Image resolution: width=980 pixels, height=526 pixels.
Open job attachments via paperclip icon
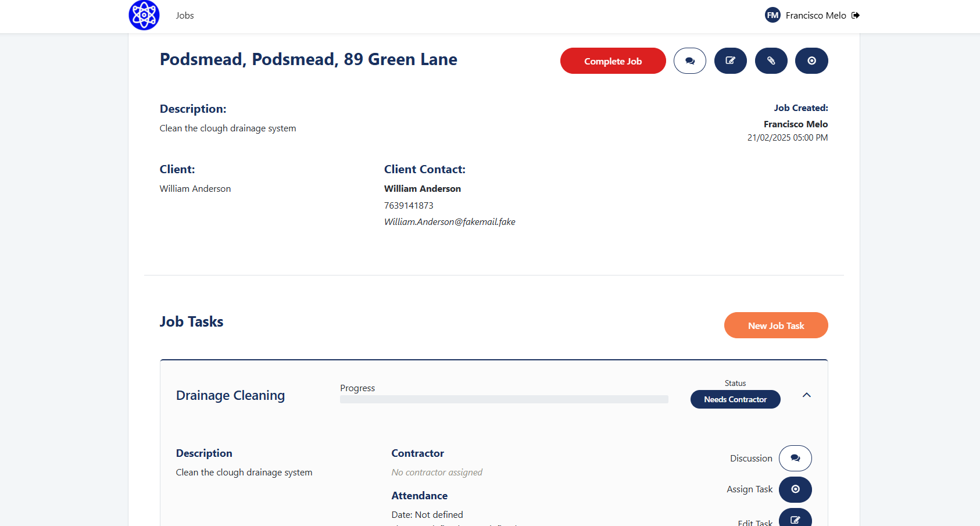771,61
